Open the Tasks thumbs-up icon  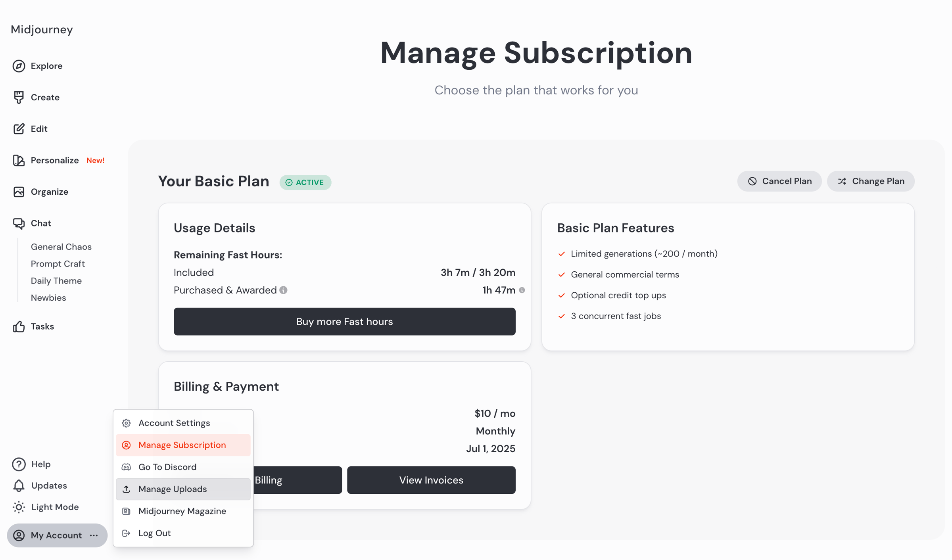coord(19,326)
